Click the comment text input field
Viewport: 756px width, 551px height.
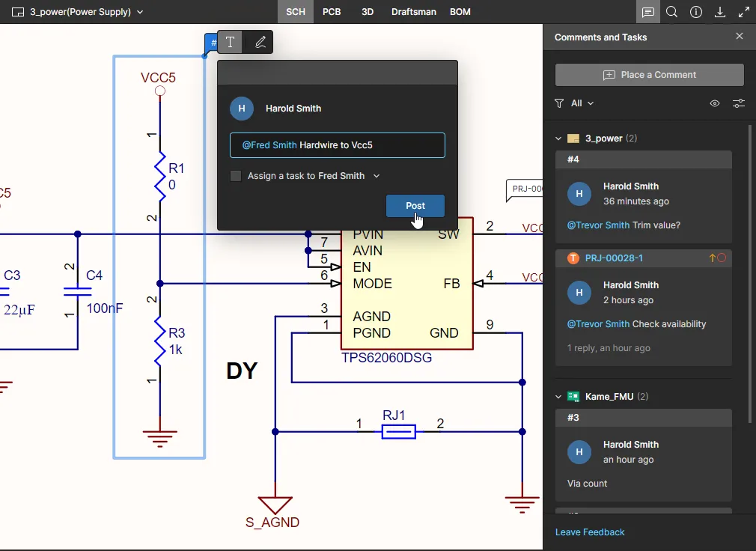337,145
